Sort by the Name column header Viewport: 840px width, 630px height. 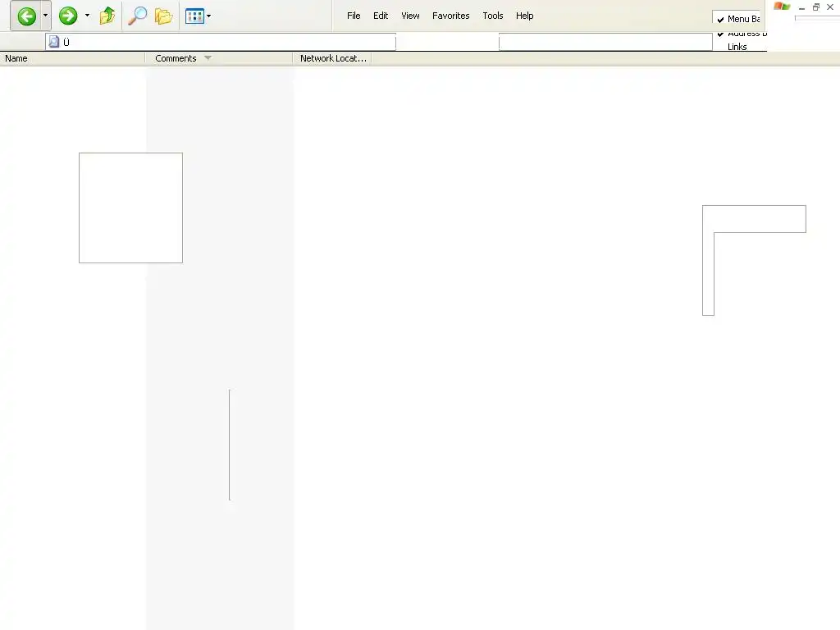[x=72, y=58]
